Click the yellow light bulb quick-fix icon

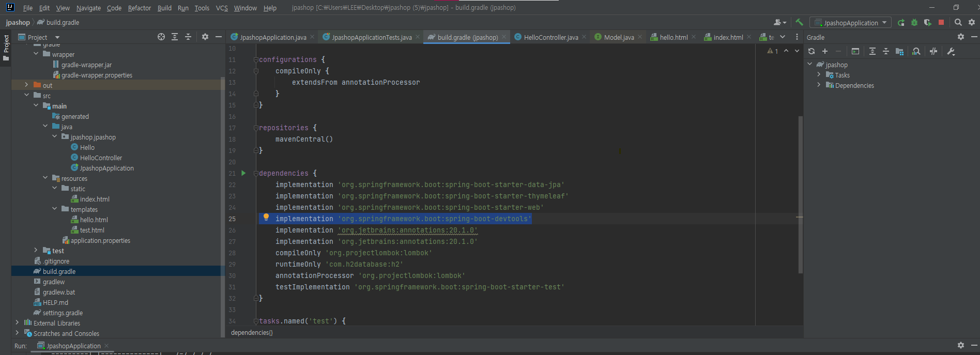(266, 218)
